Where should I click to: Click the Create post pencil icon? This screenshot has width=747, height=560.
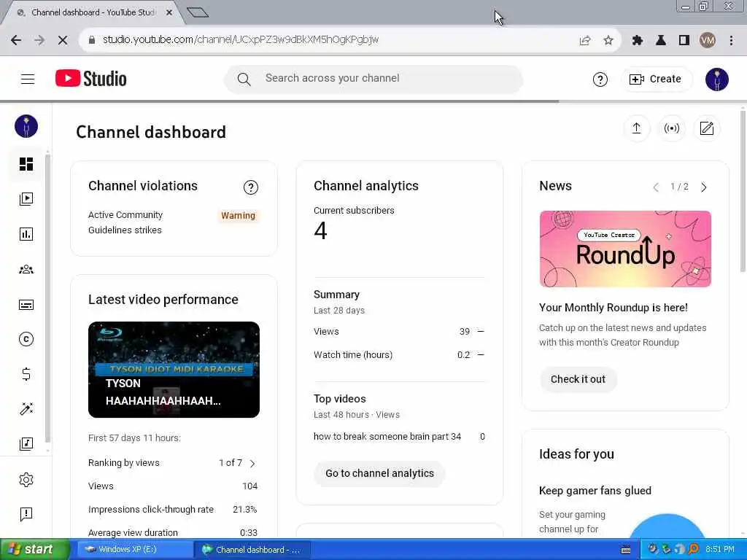(x=706, y=128)
